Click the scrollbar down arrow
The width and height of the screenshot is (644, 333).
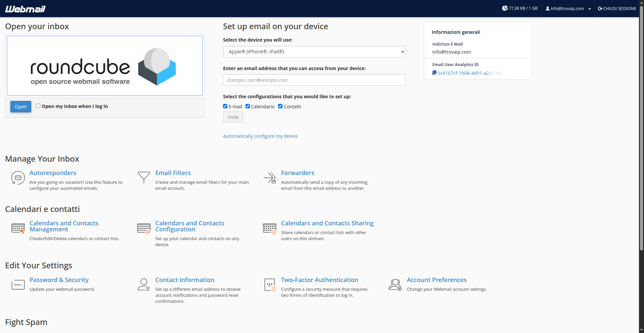tap(641, 330)
